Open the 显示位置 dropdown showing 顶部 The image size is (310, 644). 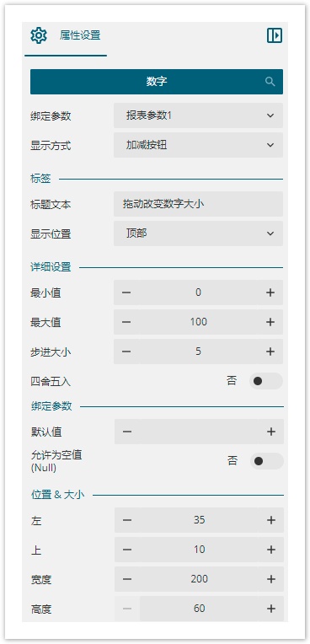click(198, 233)
